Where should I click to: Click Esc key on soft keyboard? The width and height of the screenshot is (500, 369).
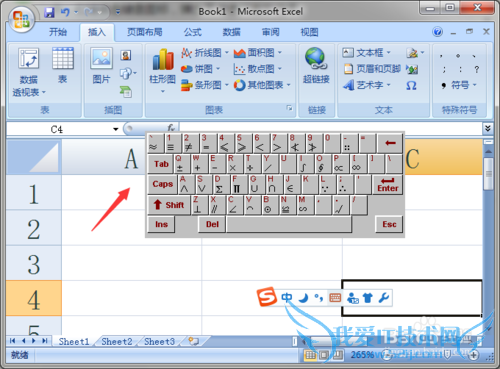(389, 224)
